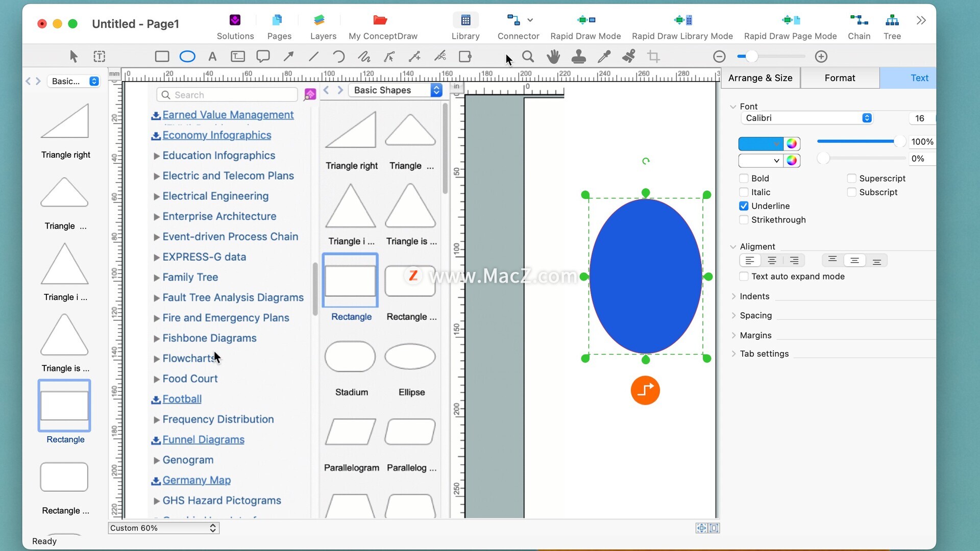Open My ConceptDraw folder
Screen dimensions: 980x551
[383, 27]
